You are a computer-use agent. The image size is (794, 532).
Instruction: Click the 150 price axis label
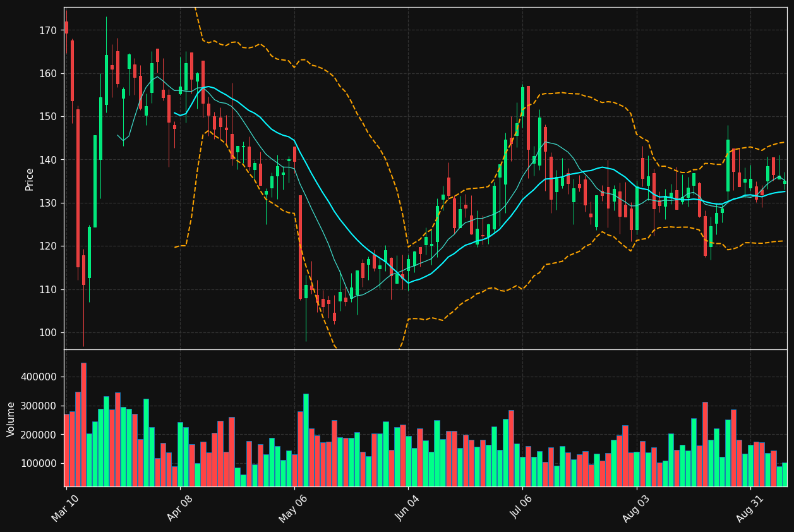[x=49, y=117]
